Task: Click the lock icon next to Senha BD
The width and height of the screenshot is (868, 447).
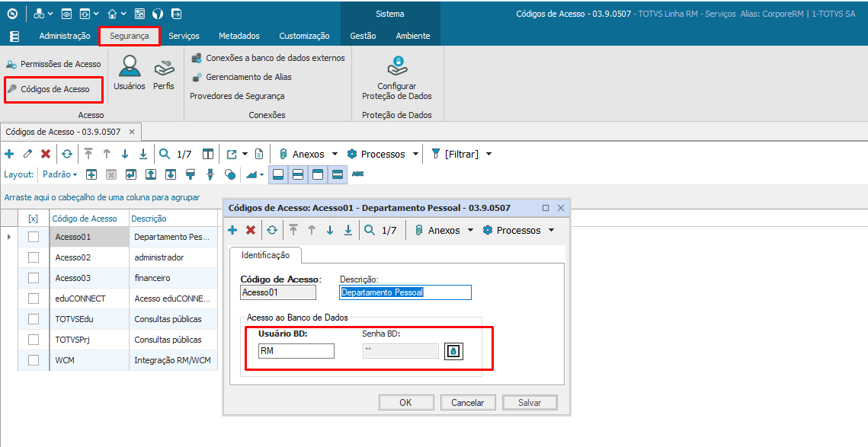Action: tap(453, 351)
